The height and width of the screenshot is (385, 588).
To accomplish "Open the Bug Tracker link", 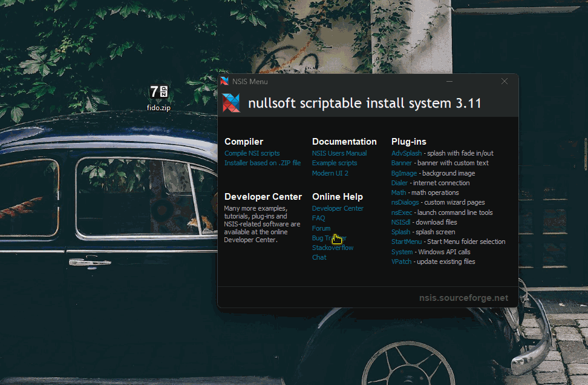I will 329,238.
